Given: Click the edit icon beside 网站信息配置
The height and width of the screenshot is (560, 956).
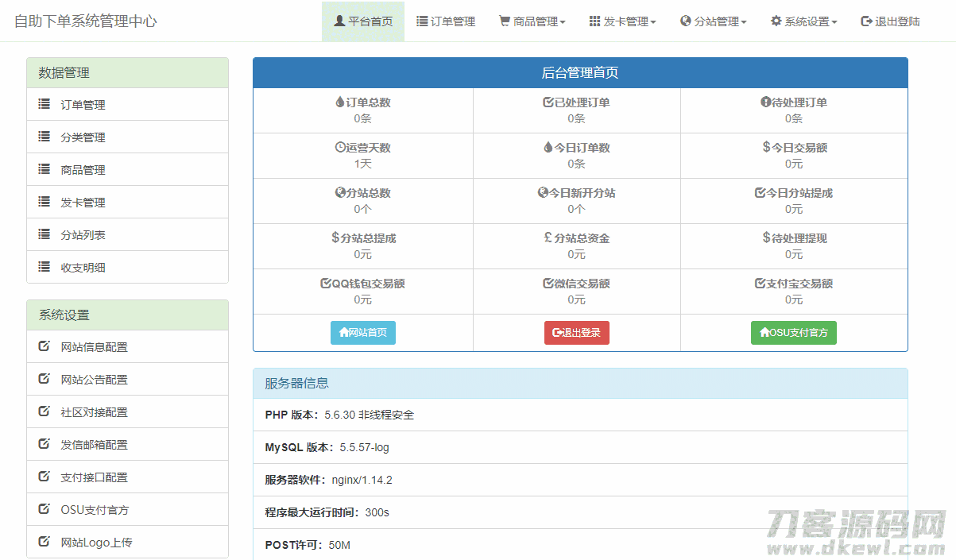Looking at the screenshot, I should click(45, 346).
